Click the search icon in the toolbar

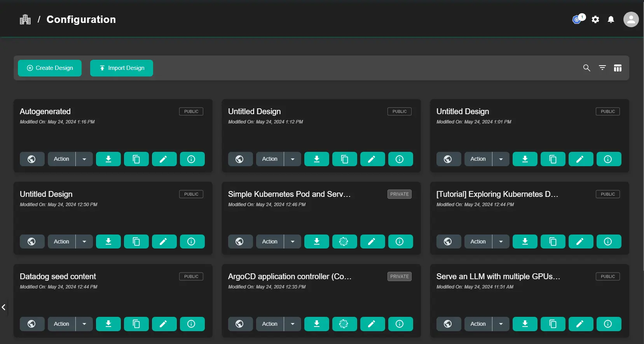coord(586,68)
